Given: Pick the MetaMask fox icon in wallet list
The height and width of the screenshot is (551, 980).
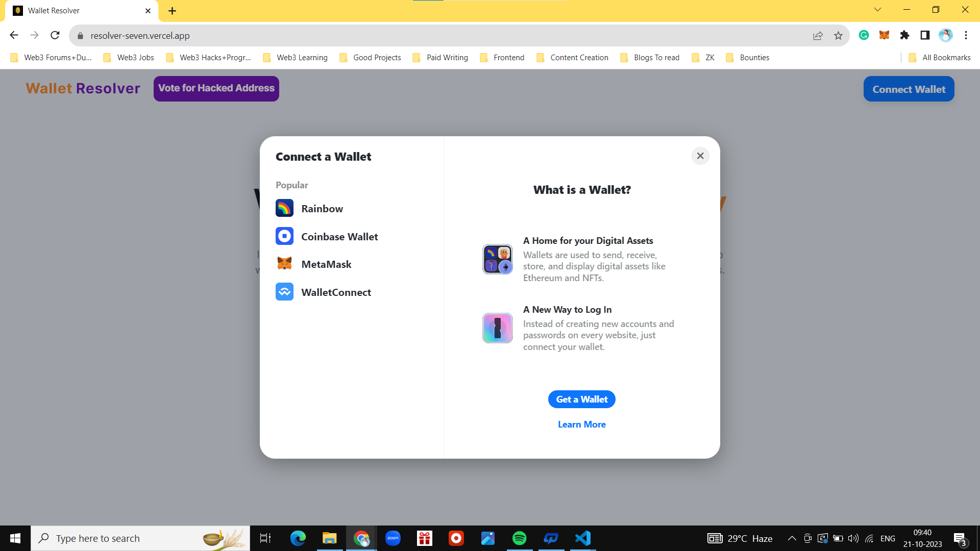Looking at the screenshot, I should (x=284, y=264).
